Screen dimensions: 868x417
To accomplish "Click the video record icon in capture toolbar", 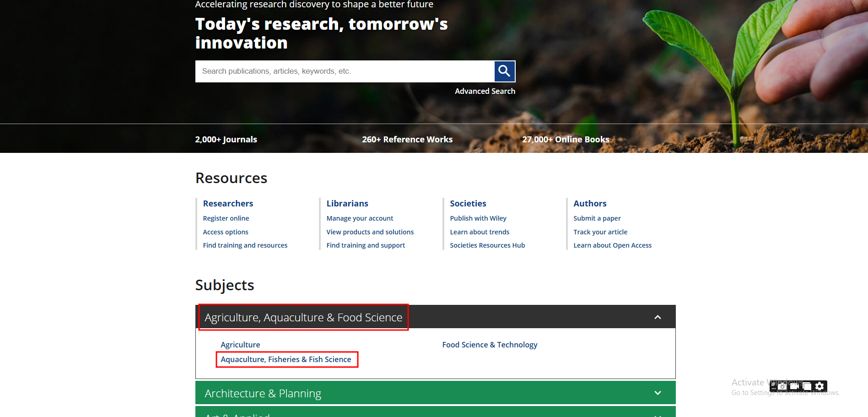I will tap(794, 386).
